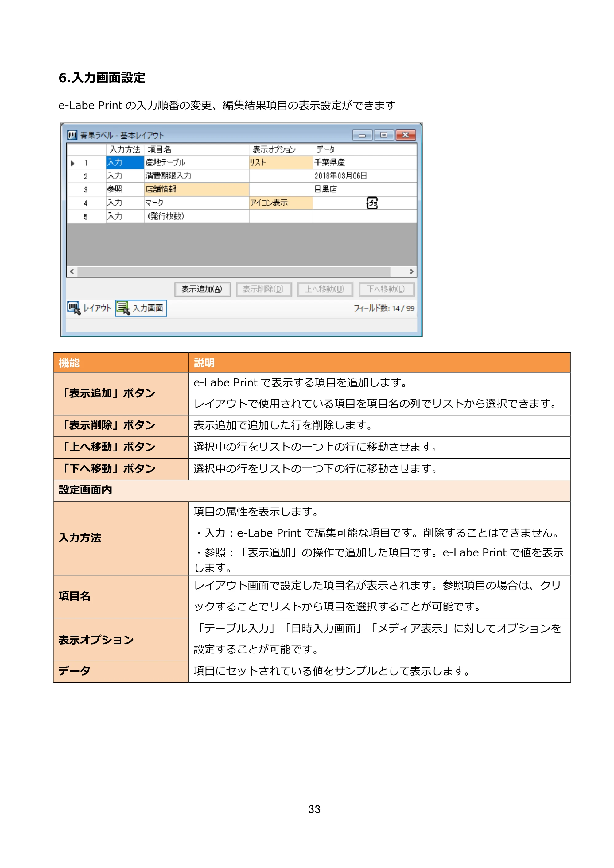Switch to the 入力画面 tab
Image resolution: width=614 pixels, height=868 pixels.
(x=141, y=308)
